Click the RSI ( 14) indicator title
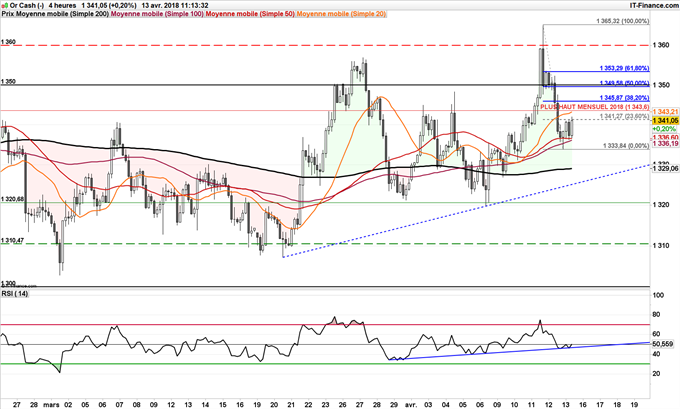Screen dimensions: 680x409 [15, 294]
